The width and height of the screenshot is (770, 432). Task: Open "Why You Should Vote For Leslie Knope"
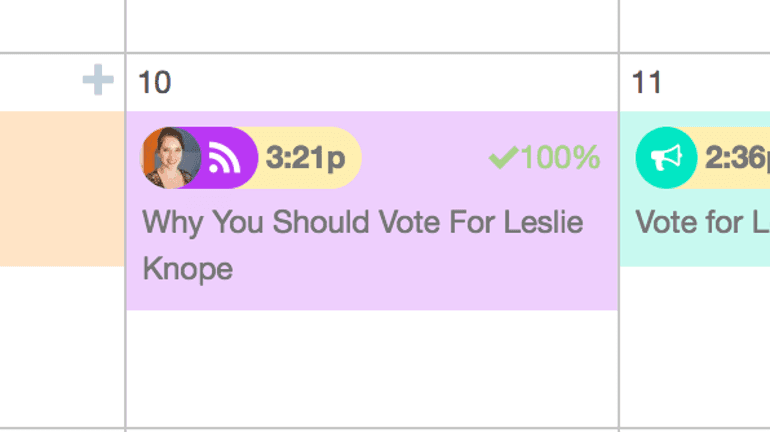click(x=362, y=221)
